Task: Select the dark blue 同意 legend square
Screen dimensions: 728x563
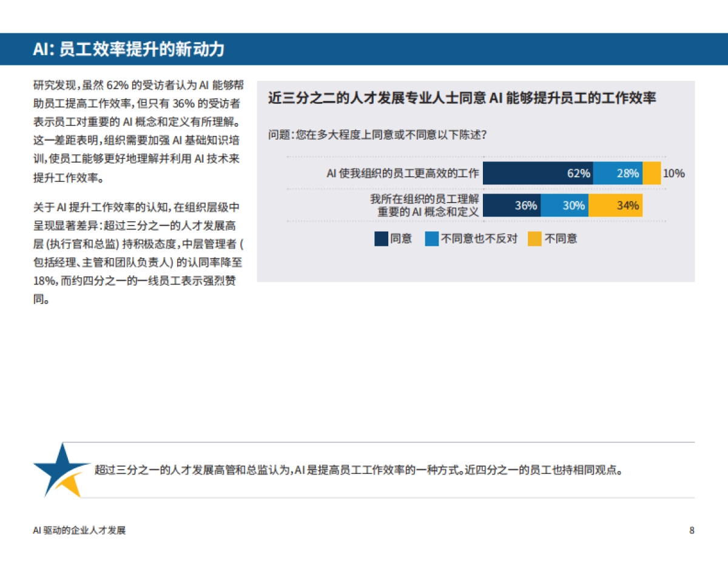Action: click(x=380, y=238)
